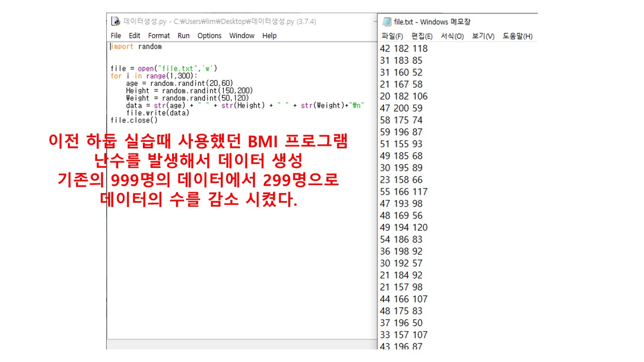The width and height of the screenshot is (644, 362).
Task: Open 보기(V) menu in Notepad
Action: [483, 36]
